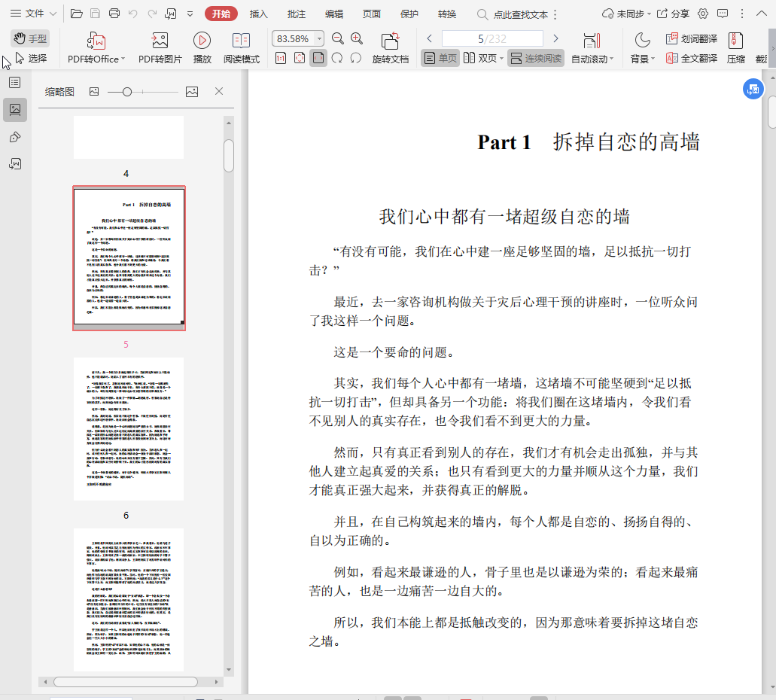Click the redo arrow icon
The image size is (776, 700).
[x=152, y=14]
